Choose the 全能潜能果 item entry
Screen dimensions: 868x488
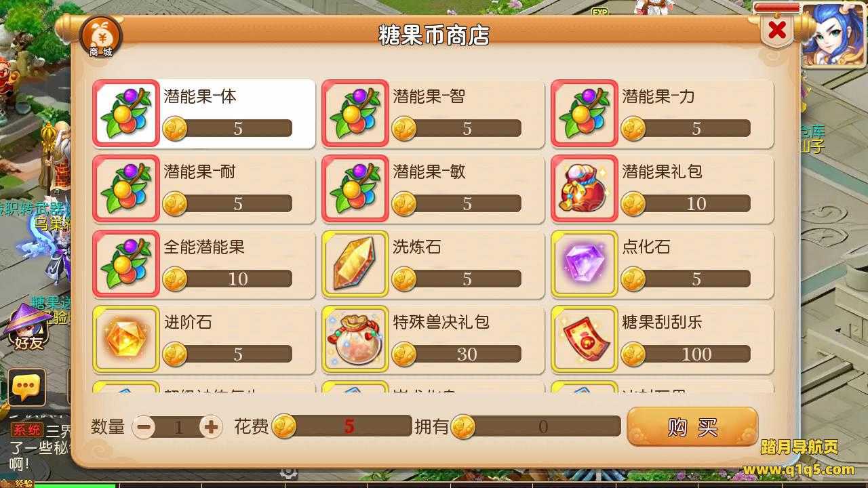coord(204,264)
